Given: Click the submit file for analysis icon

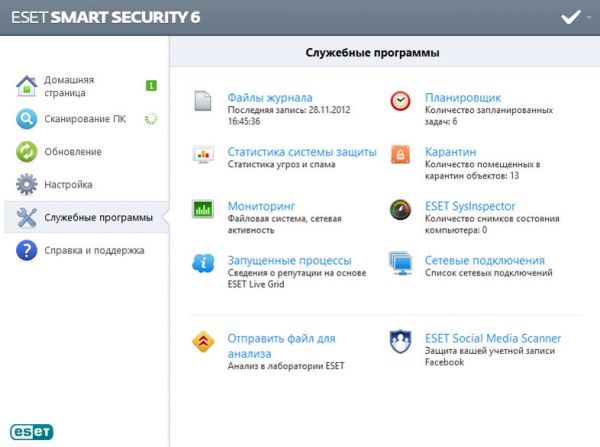Looking at the screenshot, I should coord(203,342).
